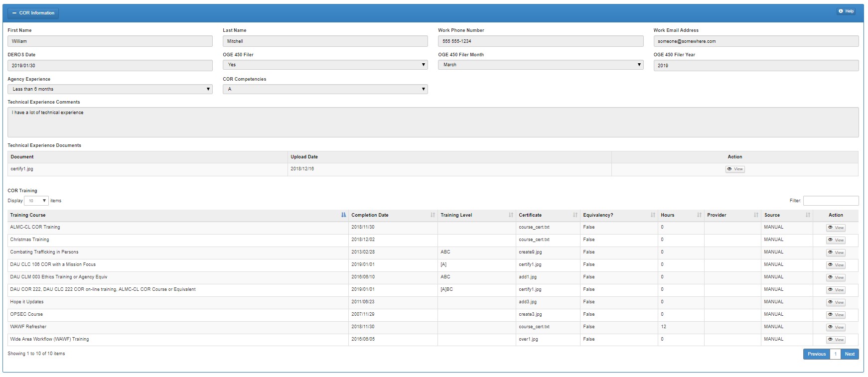Click the 'certify1.jpg' document name
The height and width of the screenshot is (377, 868).
coord(22,169)
